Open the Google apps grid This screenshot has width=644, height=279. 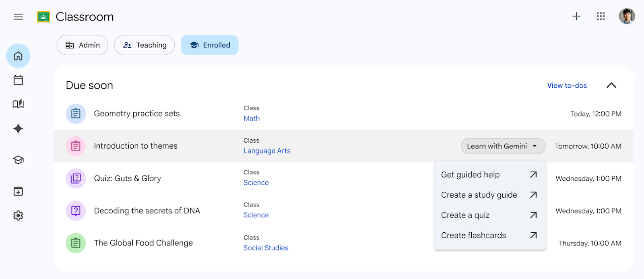(x=601, y=16)
